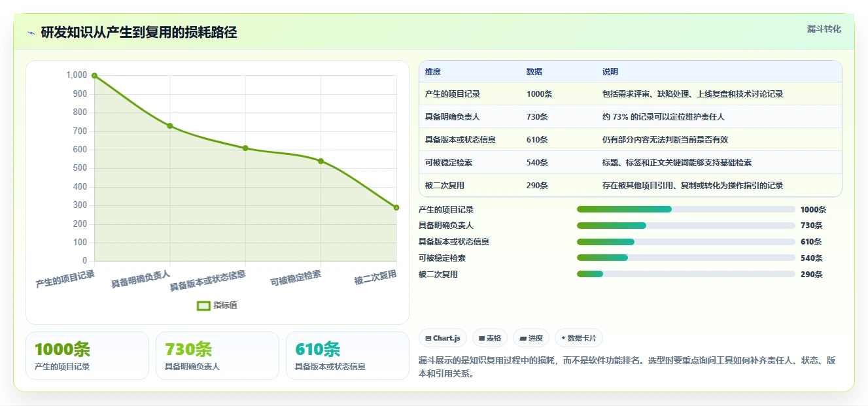Click the 290条 cell in the table
Viewport: 868px width, 406px height.
point(537,186)
